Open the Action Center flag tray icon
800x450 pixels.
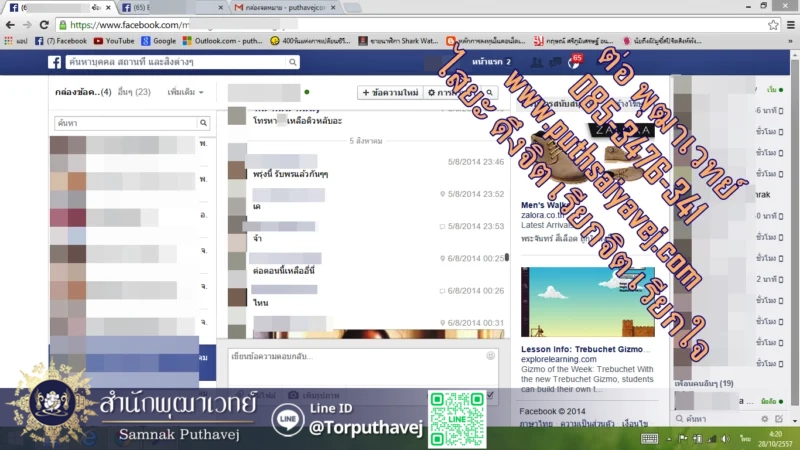pyautogui.click(x=683, y=439)
